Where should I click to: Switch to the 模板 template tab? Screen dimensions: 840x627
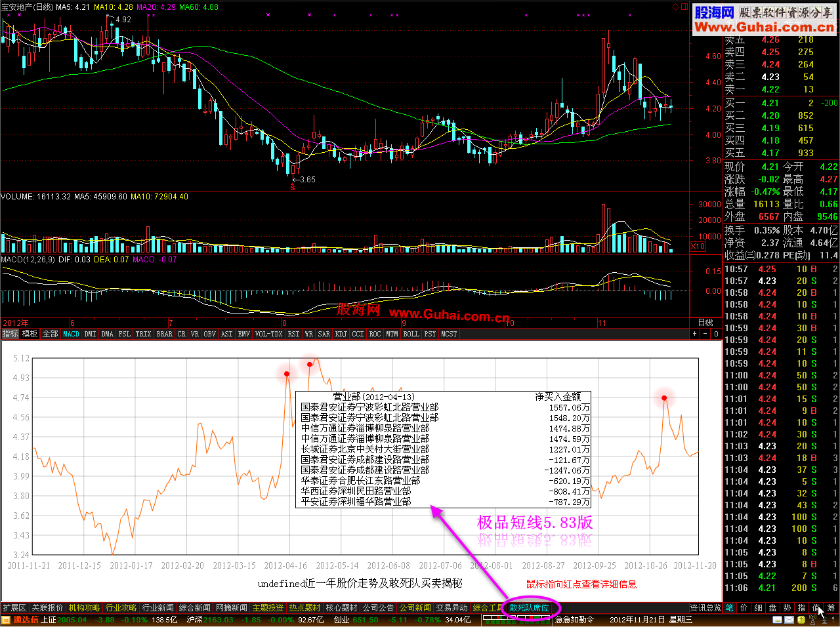30,334
